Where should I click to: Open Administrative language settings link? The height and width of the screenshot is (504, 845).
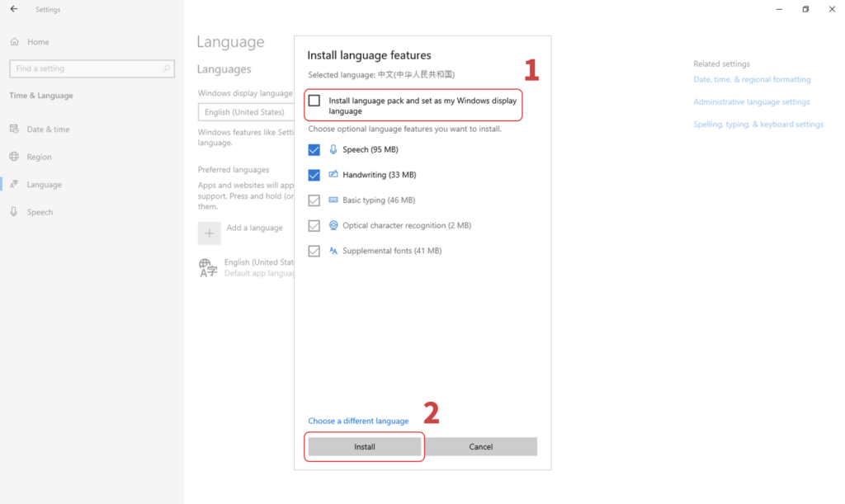751,101
